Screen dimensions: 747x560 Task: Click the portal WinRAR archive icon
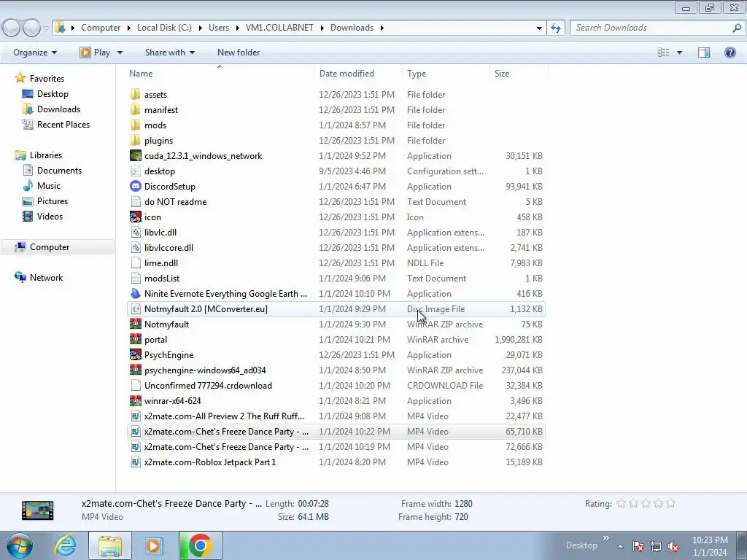pyautogui.click(x=135, y=340)
